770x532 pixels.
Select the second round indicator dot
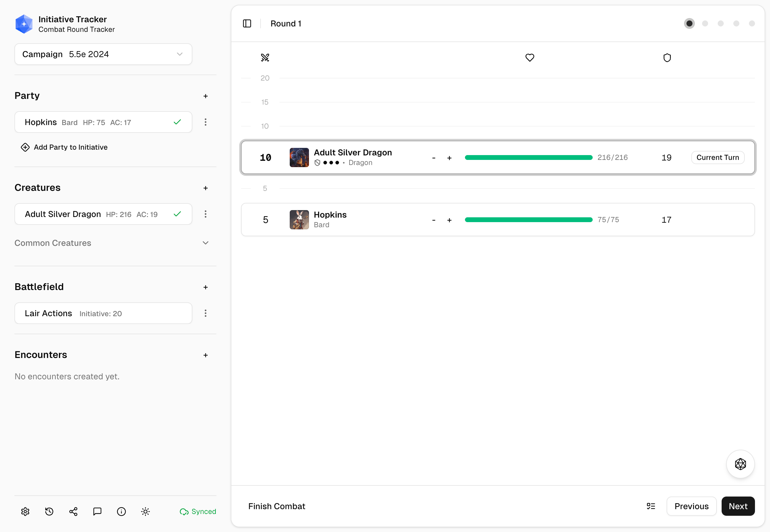pyautogui.click(x=705, y=24)
